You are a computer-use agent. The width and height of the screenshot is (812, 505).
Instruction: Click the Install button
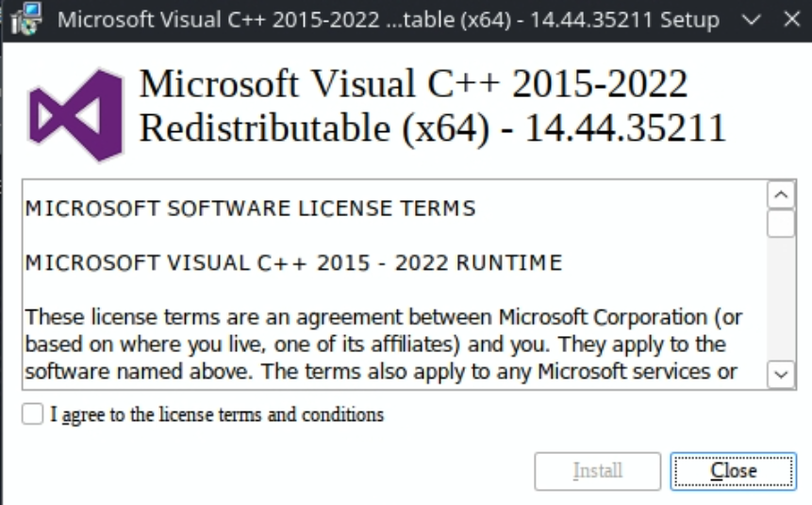point(598,471)
